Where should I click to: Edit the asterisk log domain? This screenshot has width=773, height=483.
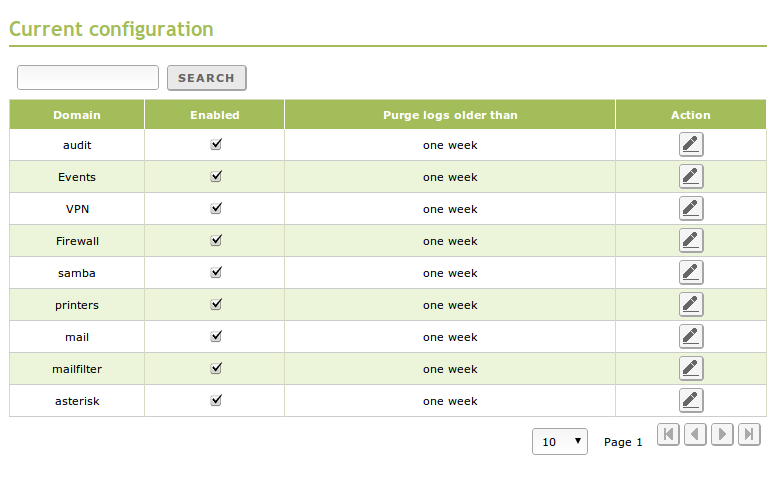[690, 401]
